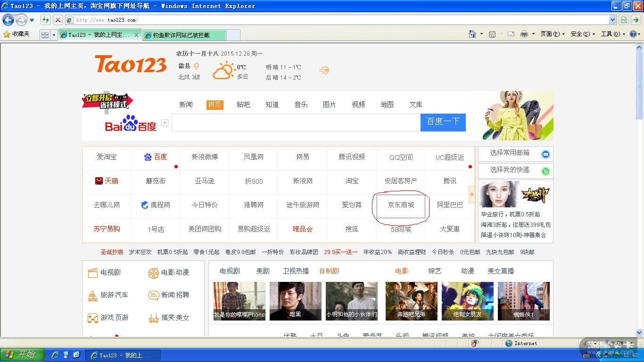Click the Print icon in command bar
The height and width of the screenshot is (362, 644).
[524, 34]
